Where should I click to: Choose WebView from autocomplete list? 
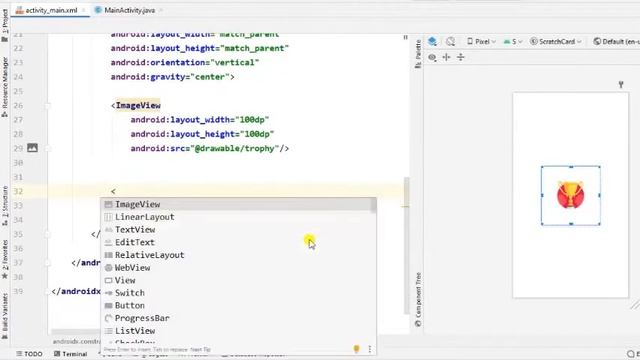click(x=238, y=267)
